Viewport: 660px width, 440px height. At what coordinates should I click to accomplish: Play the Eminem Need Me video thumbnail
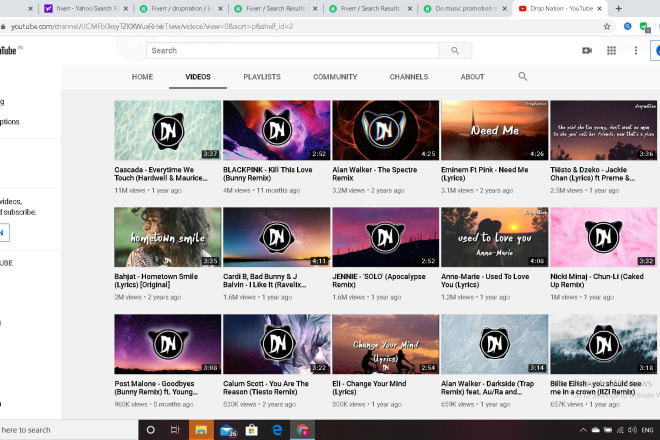(494, 130)
